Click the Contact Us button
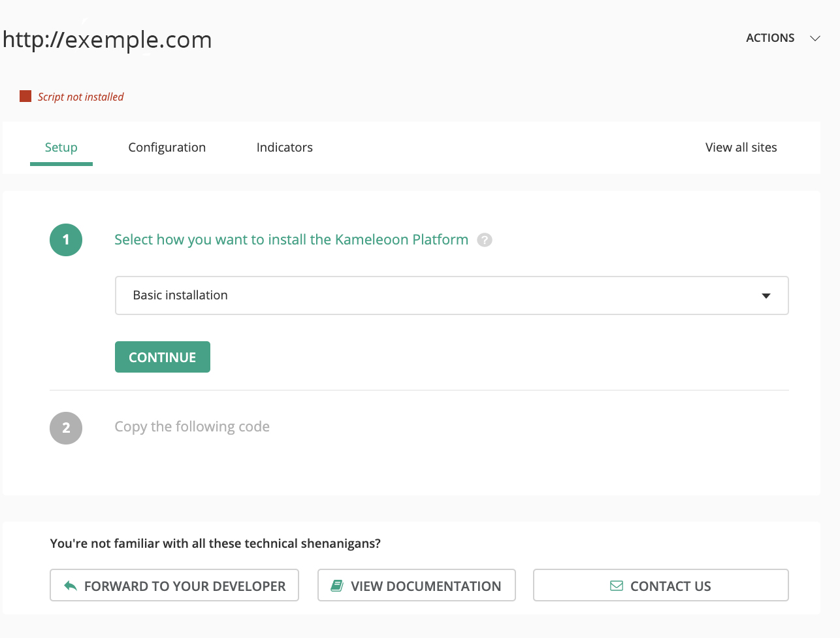Viewport: 840px width, 638px height. coord(661,585)
